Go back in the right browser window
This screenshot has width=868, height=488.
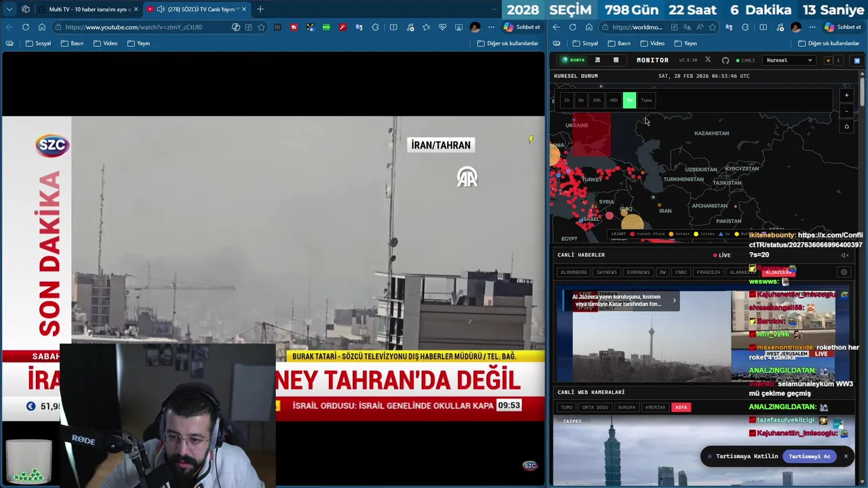coord(556,27)
